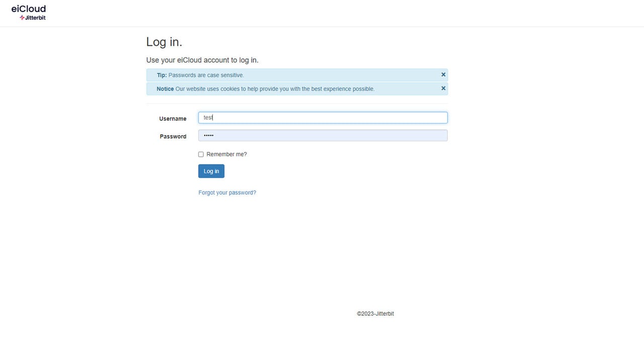This screenshot has height=362, width=644.
Task: Click the Username label
Action: pos(173,119)
